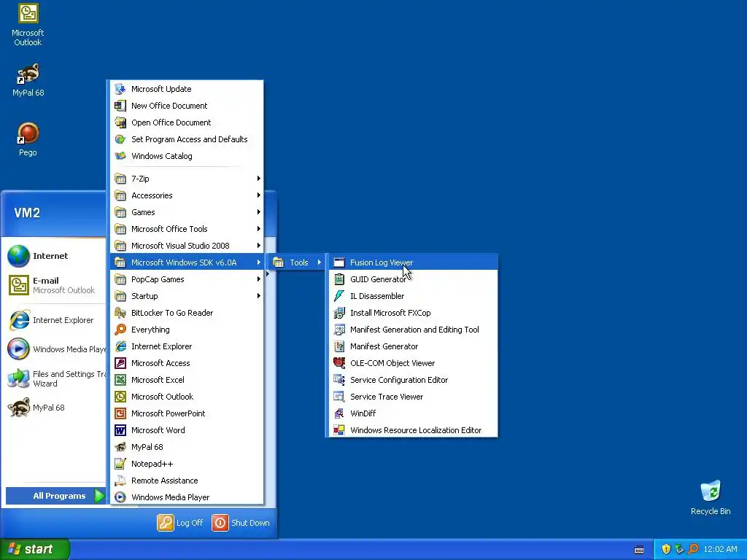Click the Remote Assistance icon
This screenshot has width=747, height=560.
(120, 481)
